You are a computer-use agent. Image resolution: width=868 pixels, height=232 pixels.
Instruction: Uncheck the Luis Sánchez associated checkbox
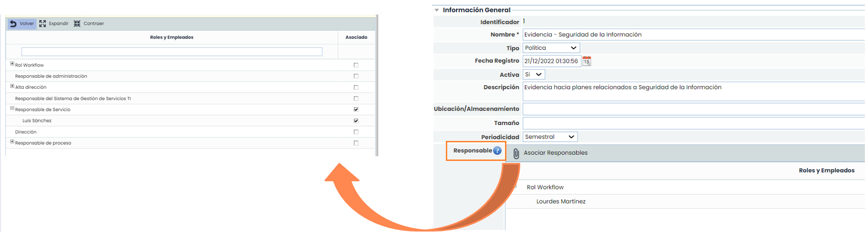coord(356,121)
